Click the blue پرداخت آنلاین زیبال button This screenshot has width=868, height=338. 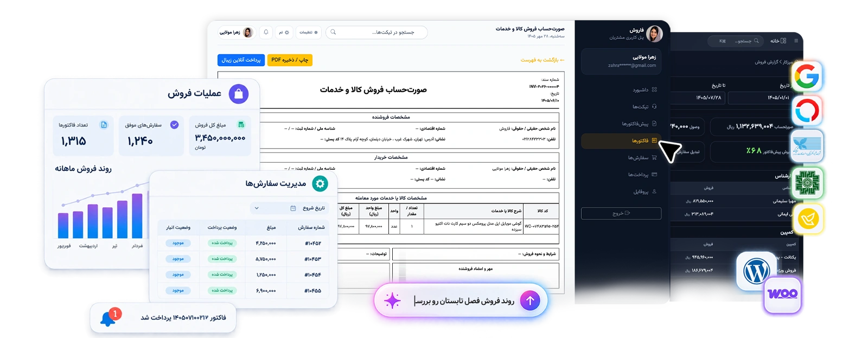[241, 60]
